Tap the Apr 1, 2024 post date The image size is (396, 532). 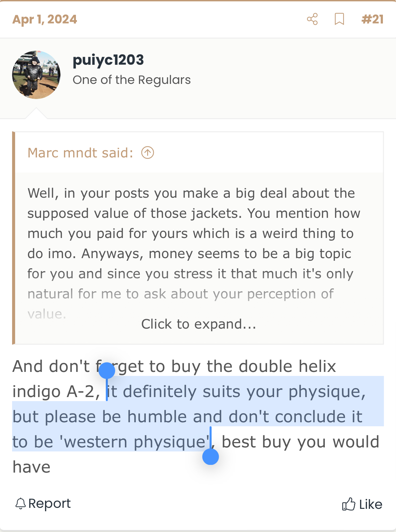tap(45, 19)
